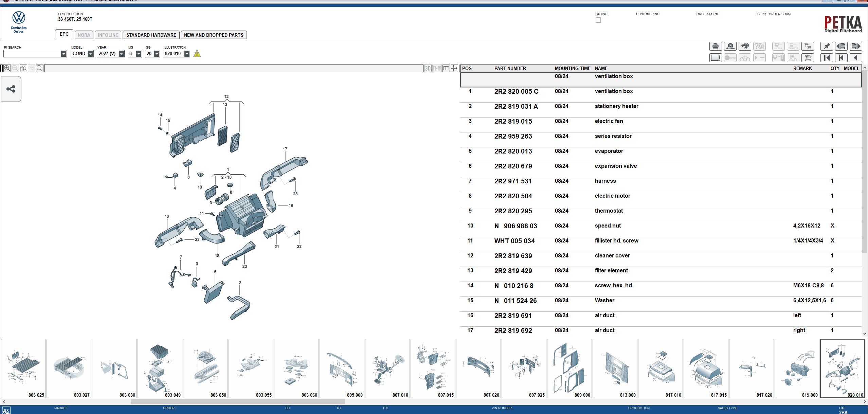The height and width of the screenshot is (414, 868).
Task: Expand the YEAR dropdown 2027 (V)
Action: click(121, 54)
